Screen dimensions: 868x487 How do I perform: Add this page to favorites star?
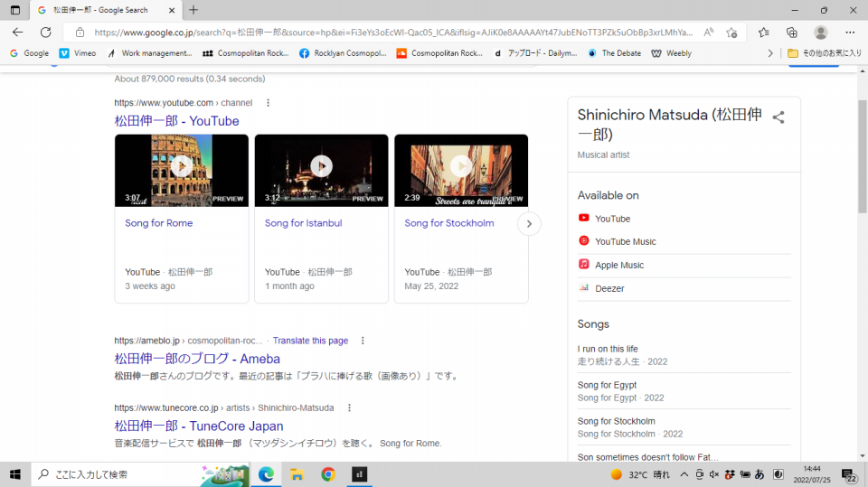pos(731,33)
